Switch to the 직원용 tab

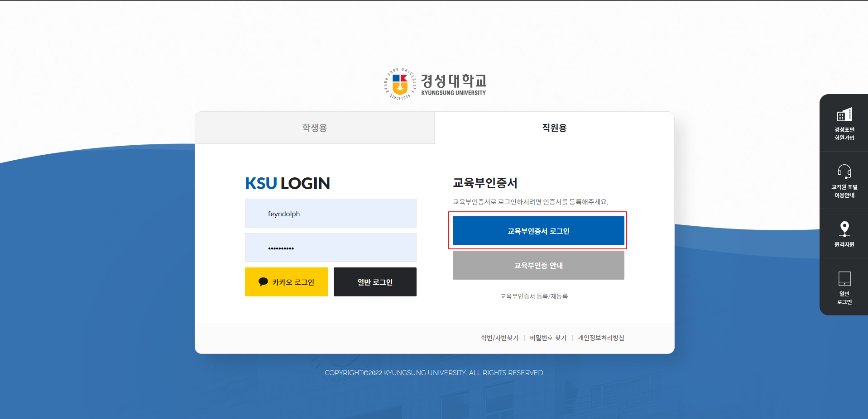click(x=554, y=128)
